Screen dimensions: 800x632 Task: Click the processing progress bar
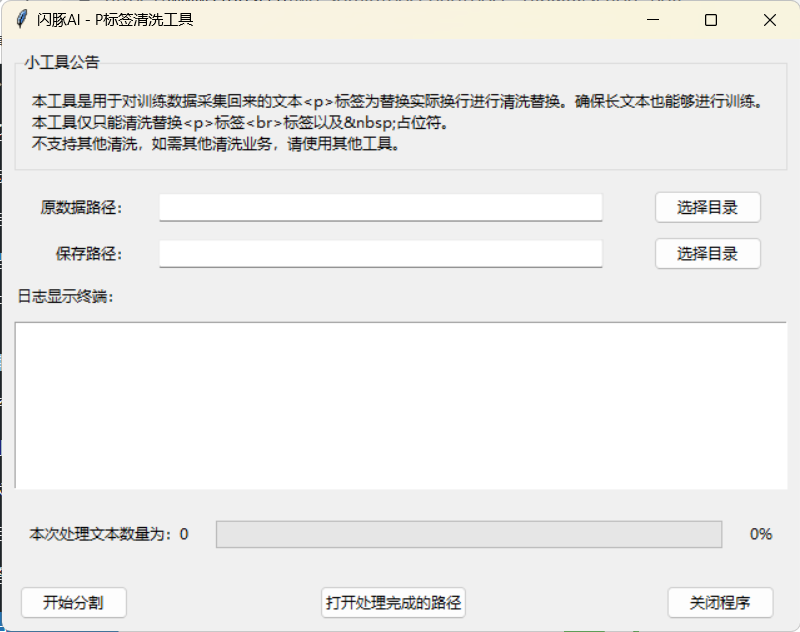(x=469, y=534)
